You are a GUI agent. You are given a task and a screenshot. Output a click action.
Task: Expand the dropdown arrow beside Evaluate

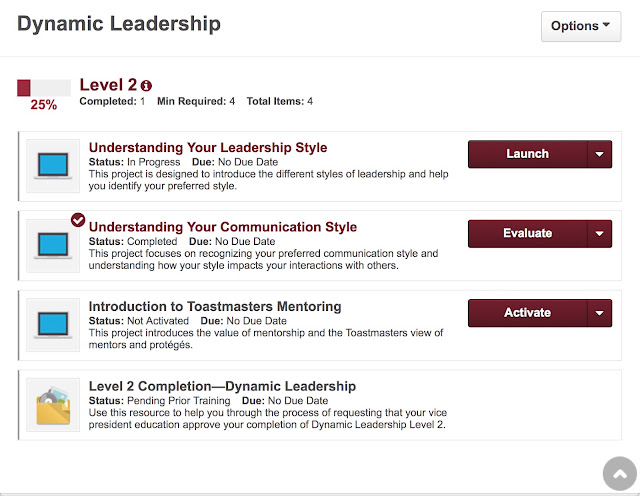pos(600,234)
